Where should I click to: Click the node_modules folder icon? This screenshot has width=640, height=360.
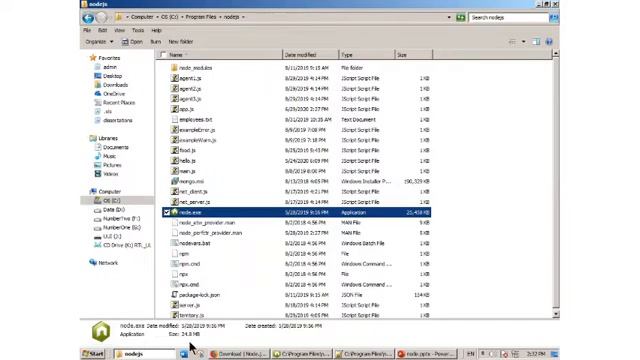coord(174,68)
